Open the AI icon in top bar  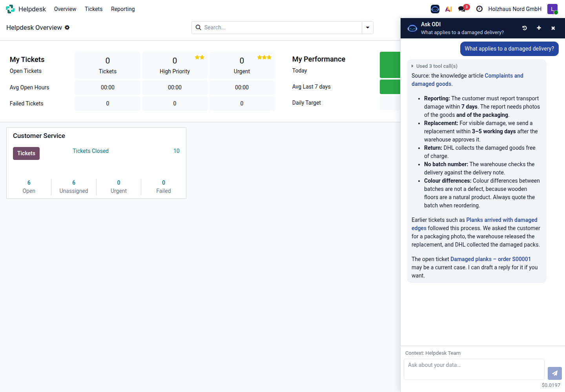click(x=448, y=9)
